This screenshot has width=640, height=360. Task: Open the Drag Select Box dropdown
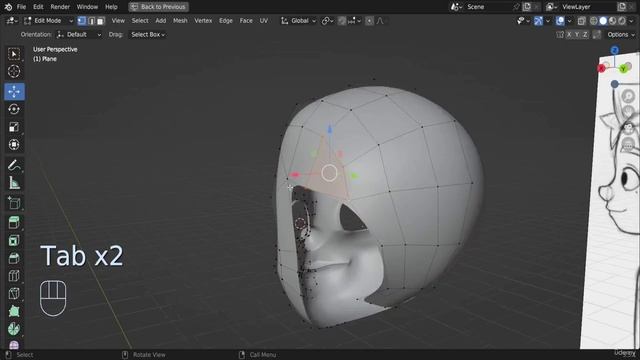[x=148, y=35]
